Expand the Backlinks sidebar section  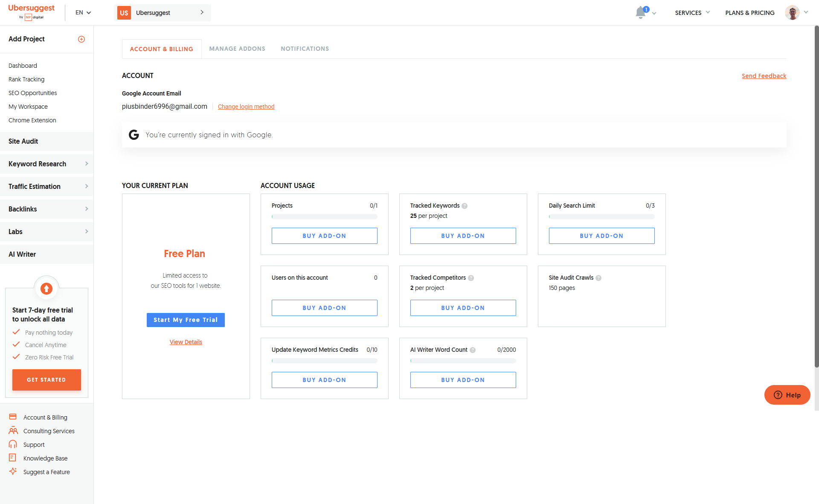coord(46,209)
